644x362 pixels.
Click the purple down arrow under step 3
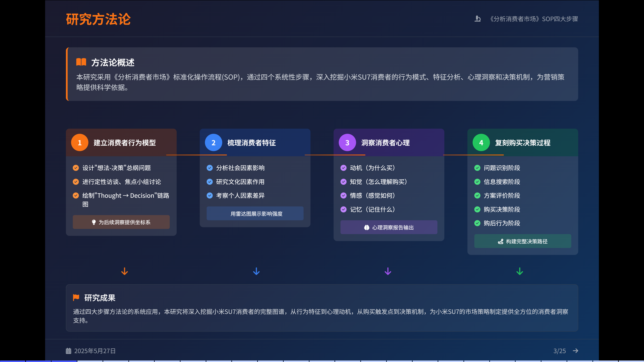click(x=388, y=271)
